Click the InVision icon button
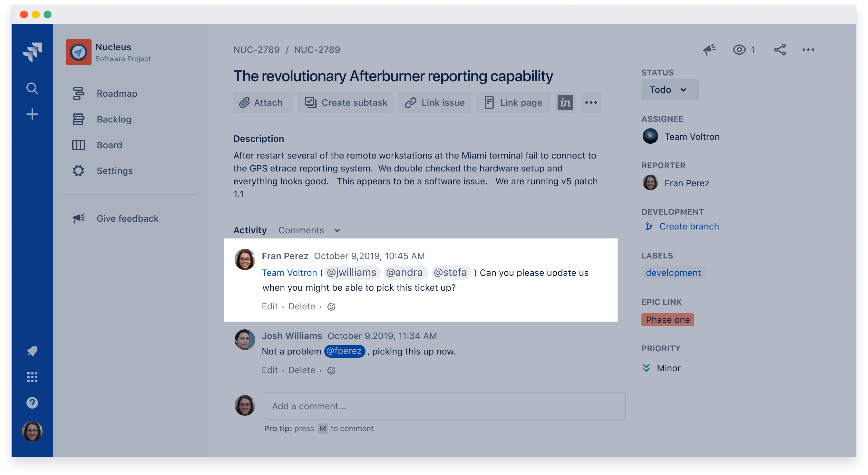Image resolution: width=868 pixels, height=475 pixels. coord(565,103)
